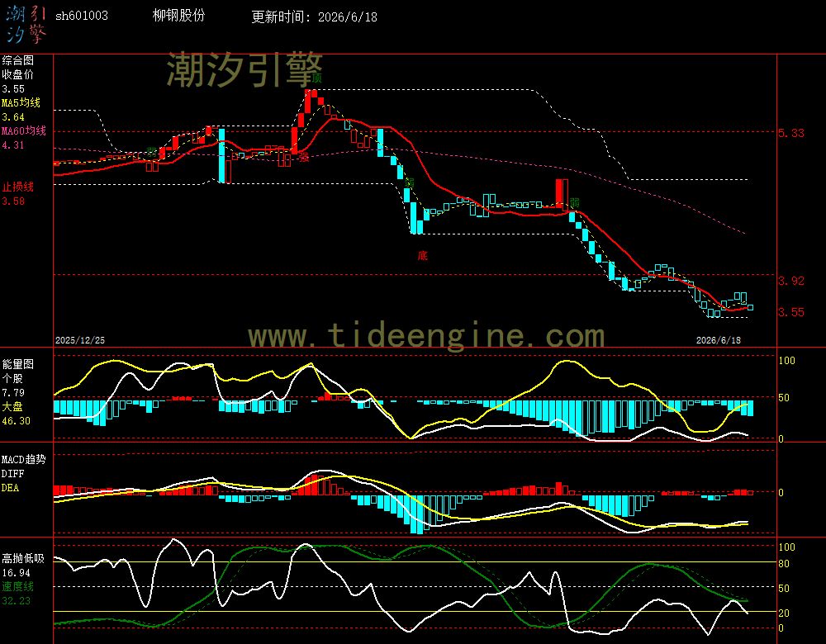Click the end date on the chart axis
Viewport: 826px width, 644px height.
pyautogui.click(x=719, y=340)
